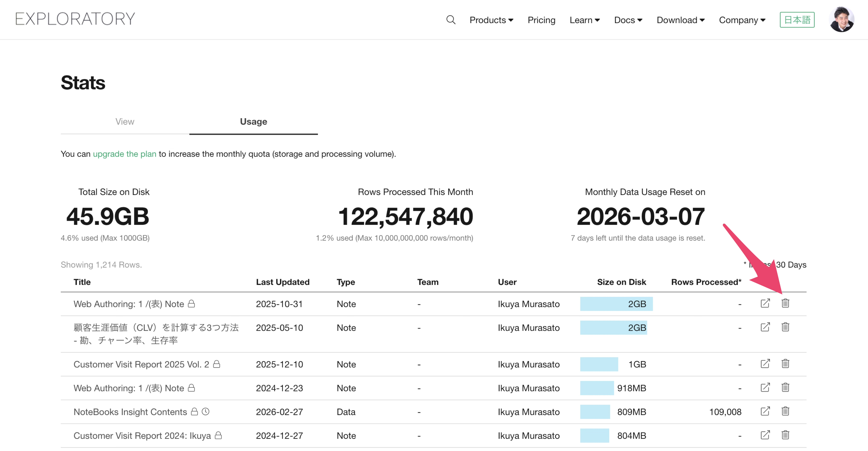The width and height of the screenshot is (868, 451).
Task: Click the upgrade the plan link
Action: tap(124, 154)
